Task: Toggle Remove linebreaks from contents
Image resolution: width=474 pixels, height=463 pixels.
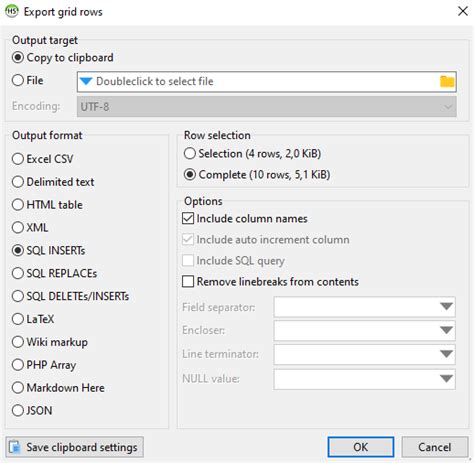Action: click(x=188, y=281)
